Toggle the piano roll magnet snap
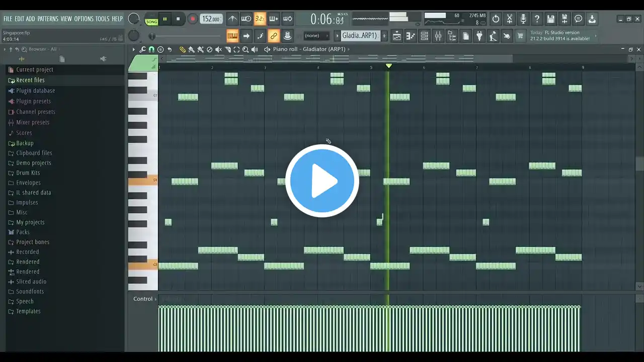Image resolution: width=644 pixels, height=362 pixels. point(151,49)
